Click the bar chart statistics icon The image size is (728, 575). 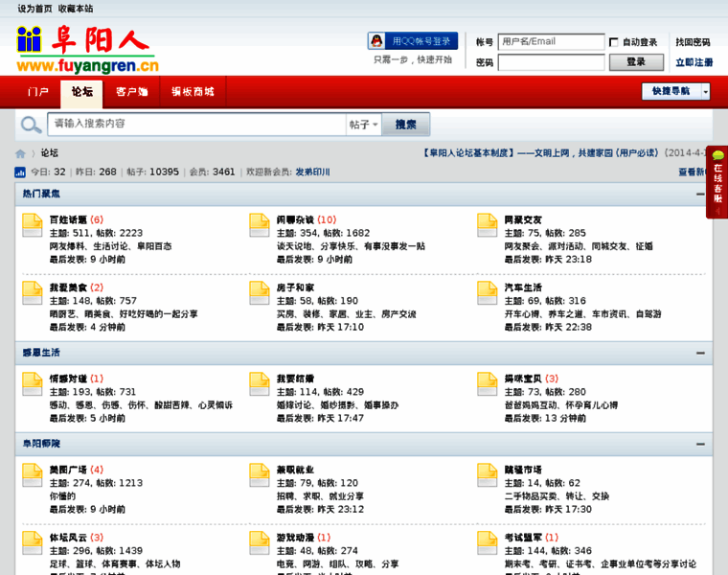(x=20, y=172)
